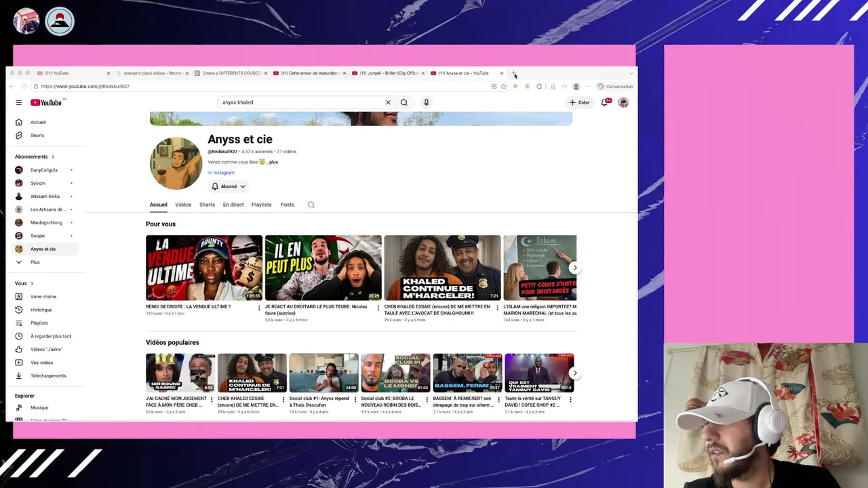This screenshot has width=868, height=488.
Task: Switch to the Jungeli - Briller tab
Action: click(389, 73)
